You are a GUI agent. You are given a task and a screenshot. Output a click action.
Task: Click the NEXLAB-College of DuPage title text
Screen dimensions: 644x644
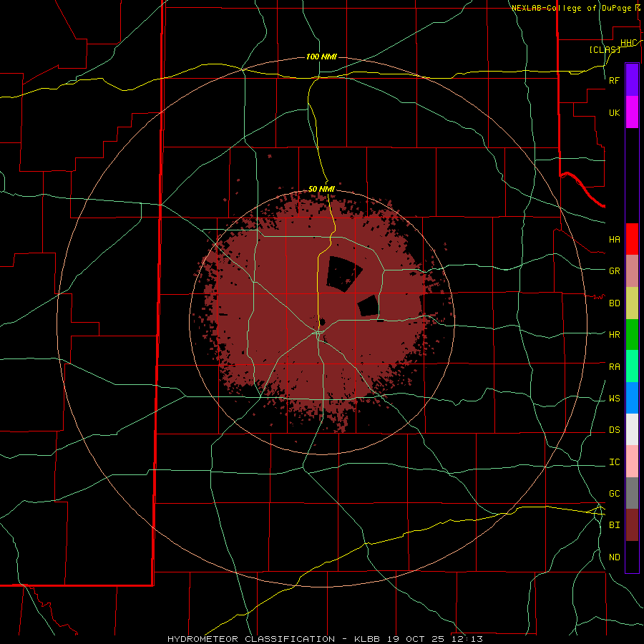click(x=571, y=8)
